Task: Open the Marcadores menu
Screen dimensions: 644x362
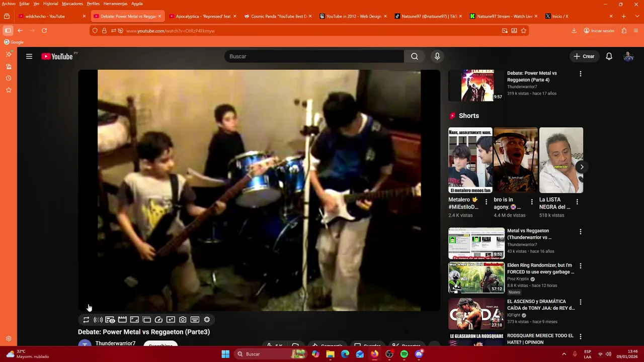Action: pos(72,4)
